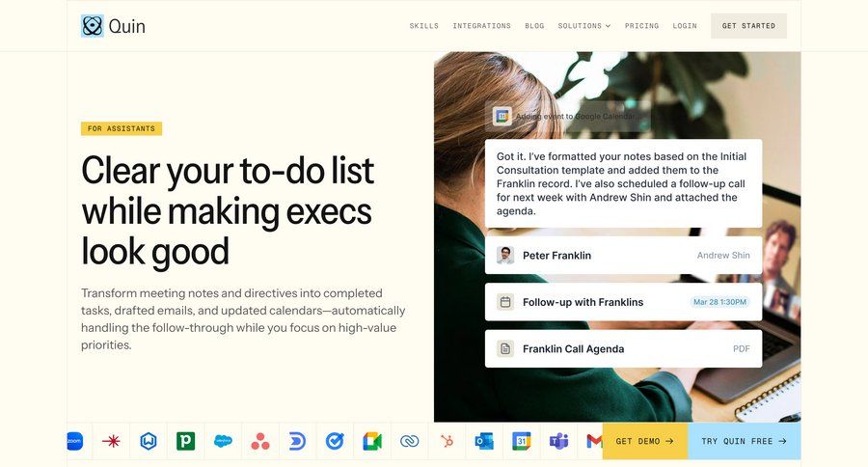Click the Microsoft Teams icon

[558, 441]
